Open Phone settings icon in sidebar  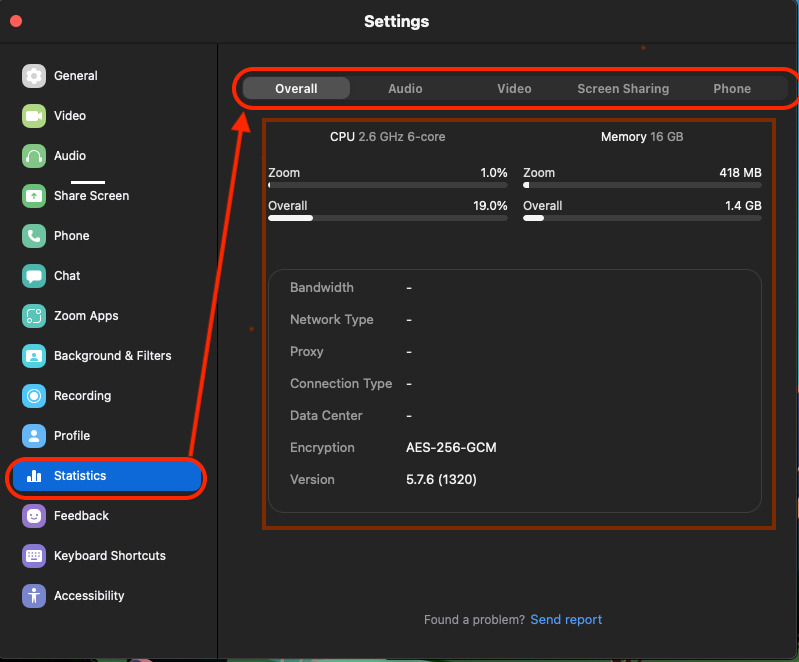click(35, 236)
